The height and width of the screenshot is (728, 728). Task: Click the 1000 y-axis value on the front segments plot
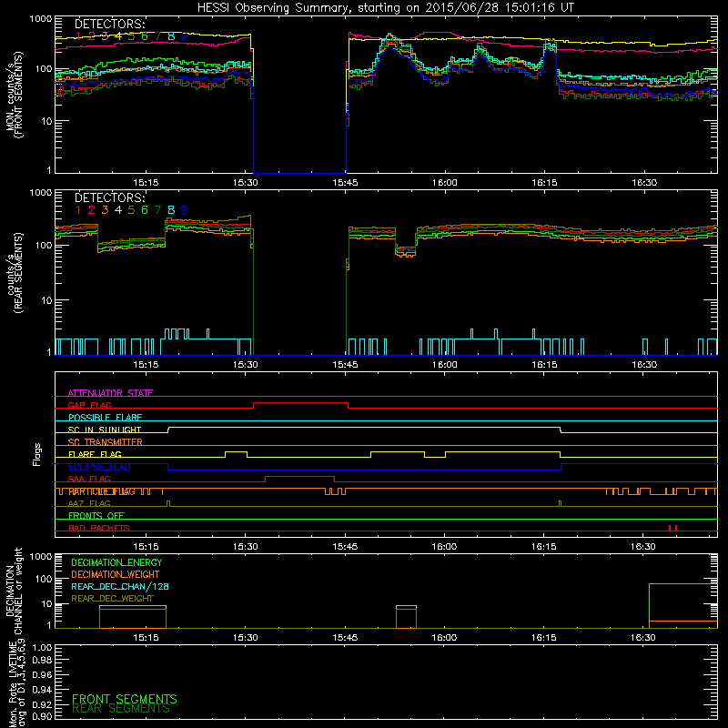[40, 19]
